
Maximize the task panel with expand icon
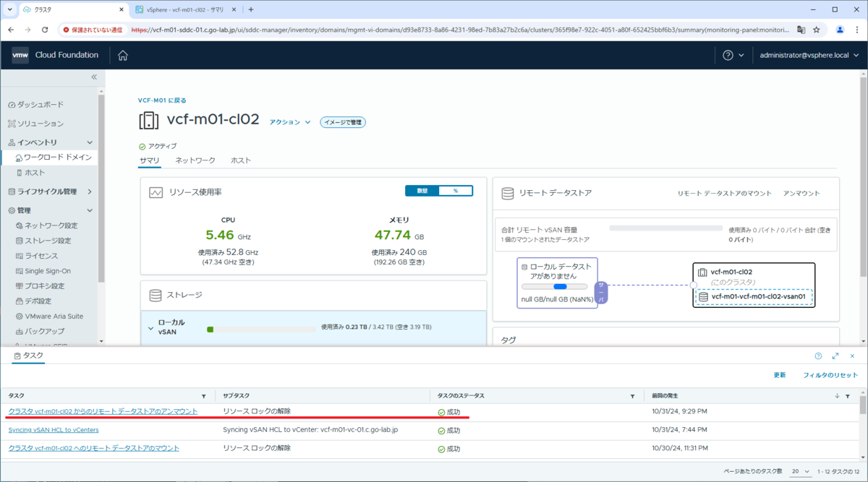click(835, 356)
